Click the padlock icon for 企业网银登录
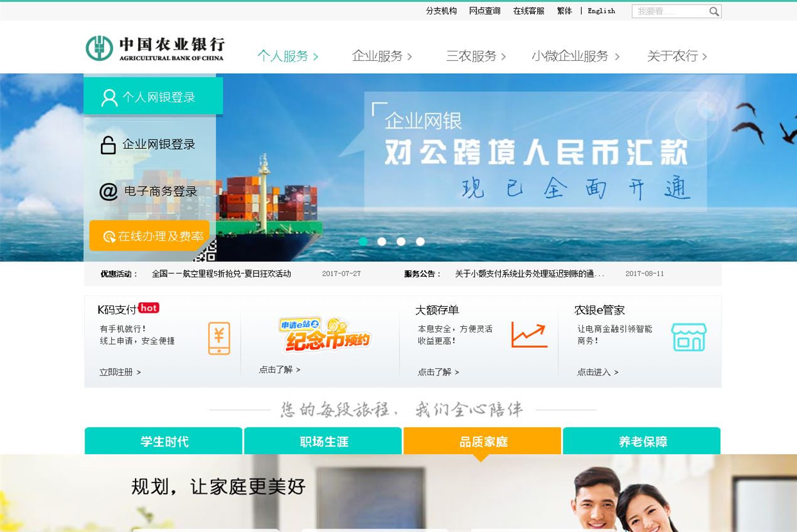The width and height of the screenshot is (797, 532). (x=108, y=145)
